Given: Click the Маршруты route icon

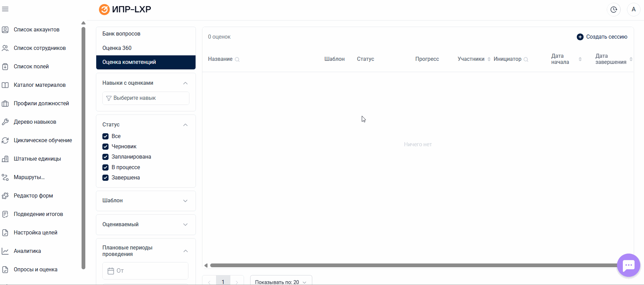Looking at the screenshot, I should pyautogui.click(x=5, y=177).
